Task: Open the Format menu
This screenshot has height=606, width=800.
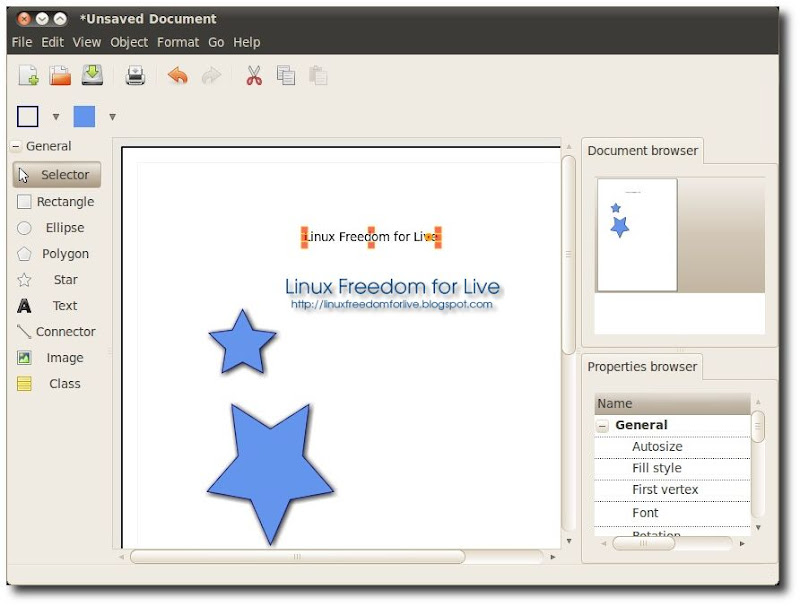Action: 178,42
